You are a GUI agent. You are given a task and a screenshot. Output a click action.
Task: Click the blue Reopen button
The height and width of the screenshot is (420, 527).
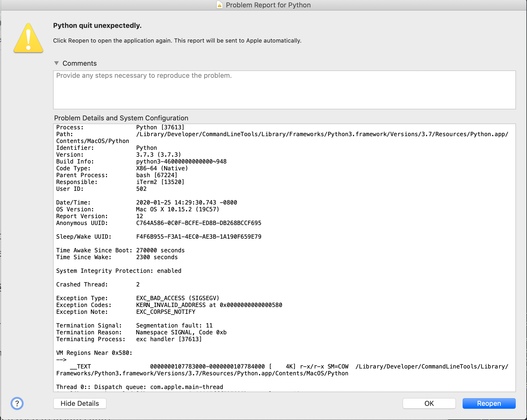(x=489, y=403)
